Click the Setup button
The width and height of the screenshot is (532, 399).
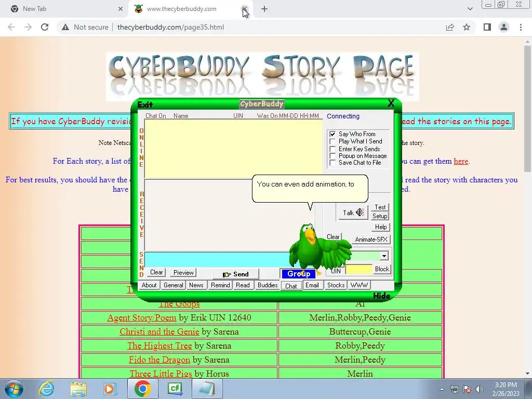380,216
